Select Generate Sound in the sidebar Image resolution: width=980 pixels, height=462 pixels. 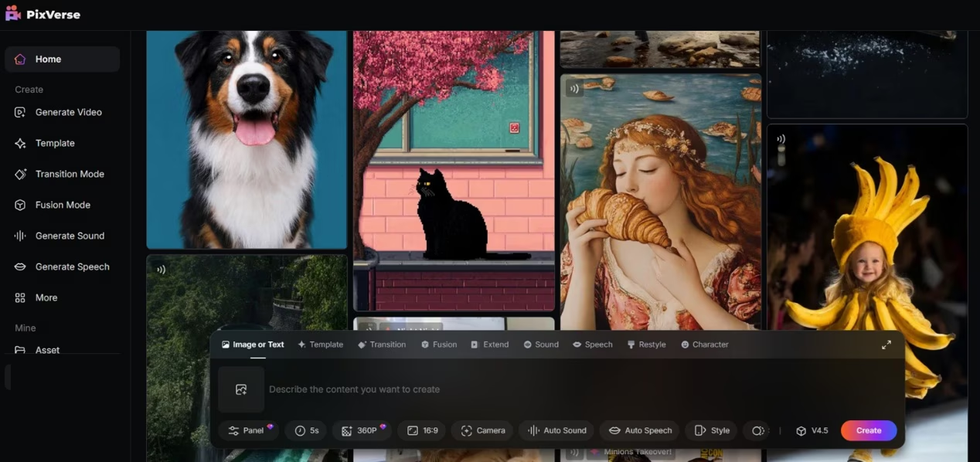point(70,236)
